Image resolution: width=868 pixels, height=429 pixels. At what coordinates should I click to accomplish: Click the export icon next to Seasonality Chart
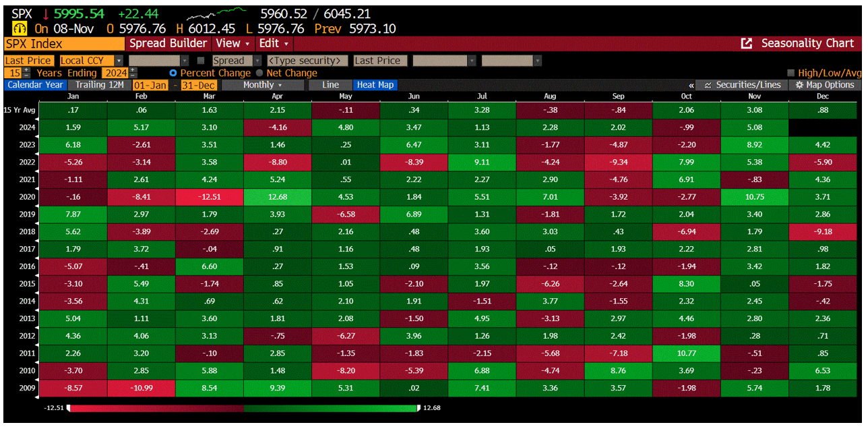tap(747, 42)
